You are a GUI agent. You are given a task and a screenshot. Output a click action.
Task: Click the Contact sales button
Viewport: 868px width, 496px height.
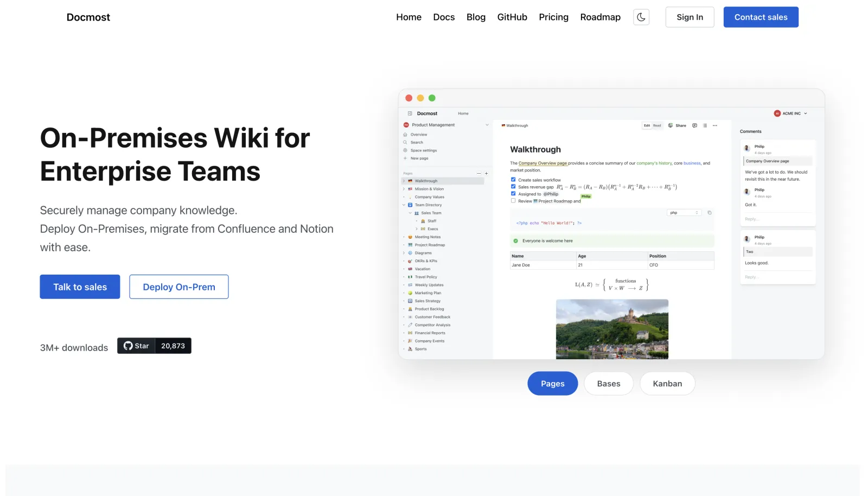(761, 17)
